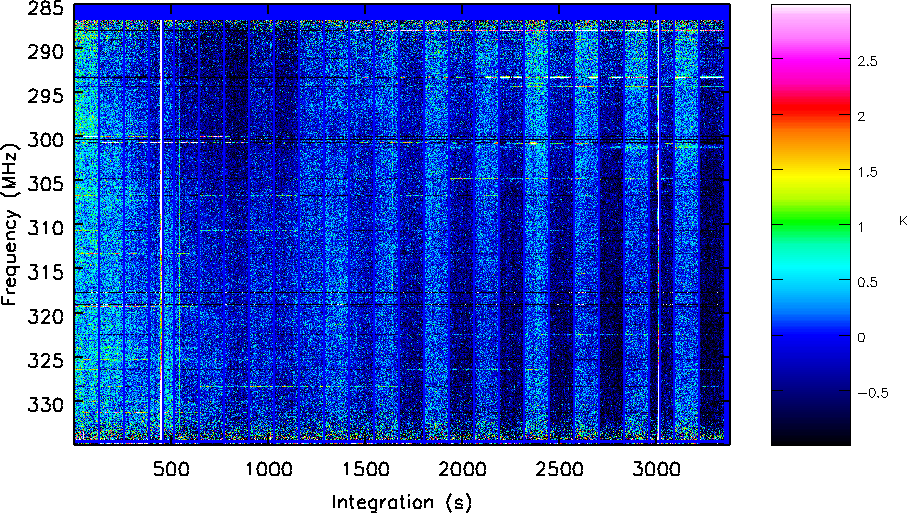The width and height of the screenshot is (907, 513).
Task: Click the "Frequency (MHz)" y-axis title
Action: tap(11, 225)
